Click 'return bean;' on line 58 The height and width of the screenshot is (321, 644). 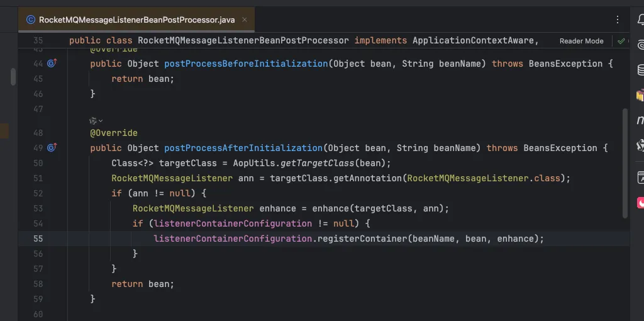143,284
